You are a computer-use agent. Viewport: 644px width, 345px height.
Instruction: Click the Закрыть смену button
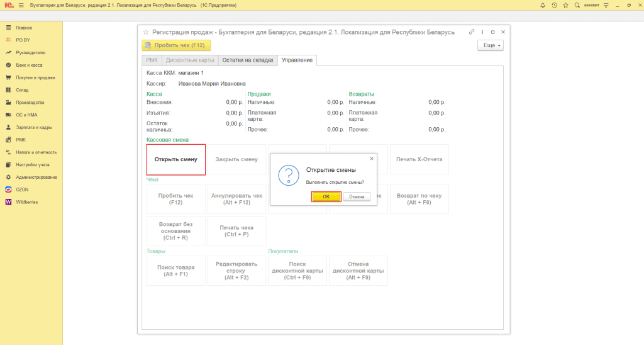(x=236, y=159)
